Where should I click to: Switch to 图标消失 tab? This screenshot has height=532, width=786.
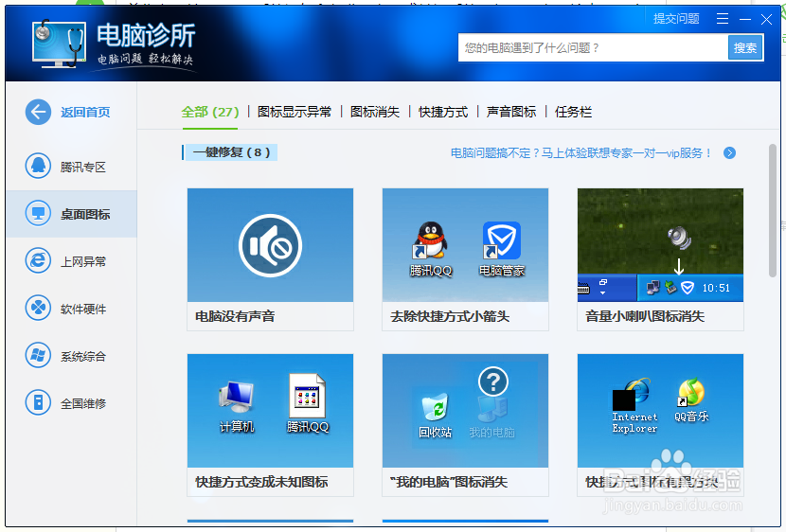(x=375, y=112)
